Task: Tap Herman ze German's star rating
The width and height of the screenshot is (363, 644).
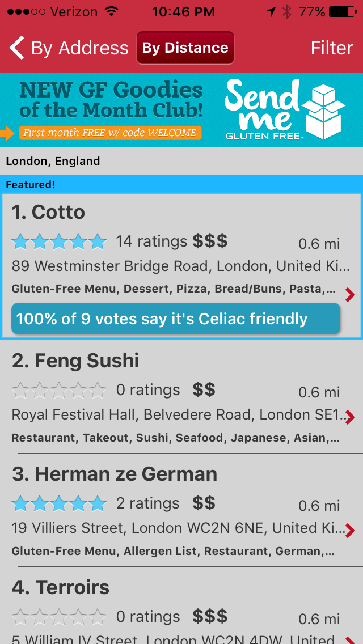Action: pyautogui.click(x=59, y=503)
